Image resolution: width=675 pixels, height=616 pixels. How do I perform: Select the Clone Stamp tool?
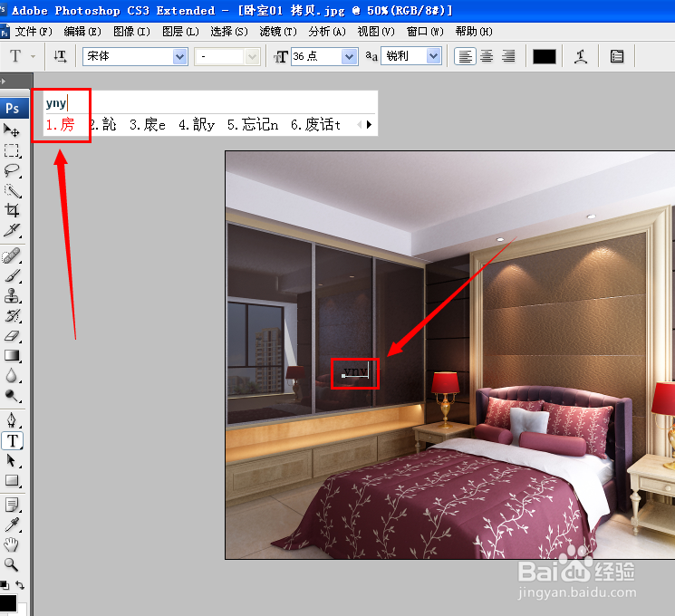pyautogui.click(x=12, y=295)
